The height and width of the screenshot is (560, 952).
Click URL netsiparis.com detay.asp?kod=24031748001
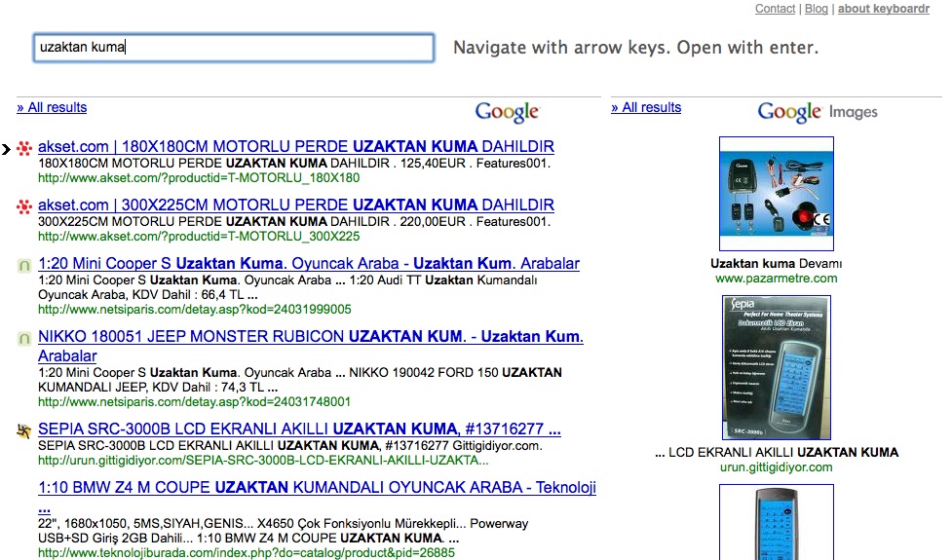(194, 401)
